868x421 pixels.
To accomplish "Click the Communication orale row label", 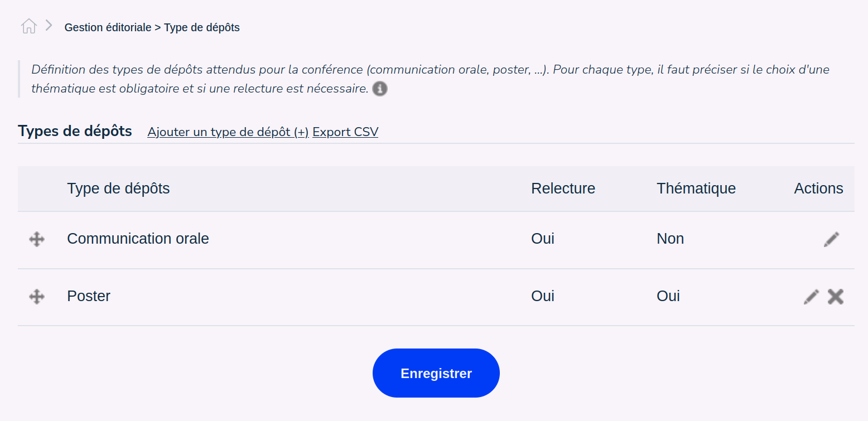I will (x=138, y=239).
